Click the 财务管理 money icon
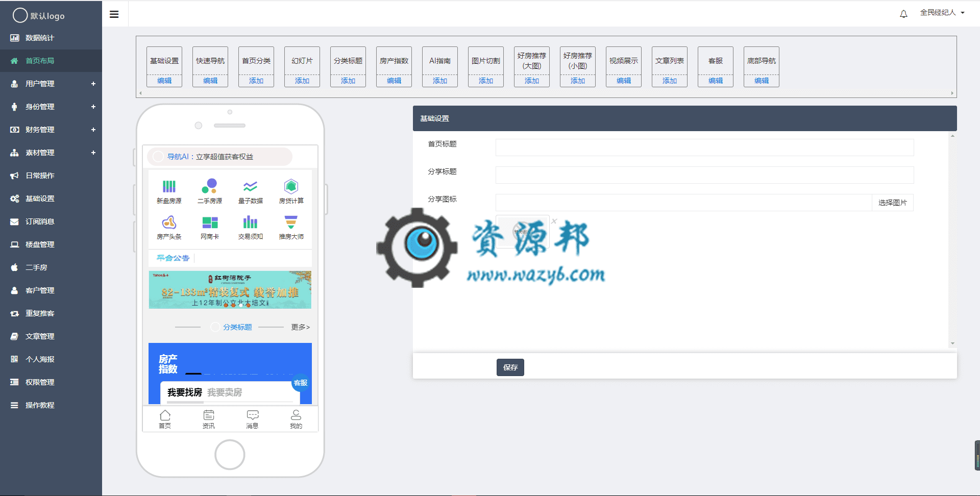This screenshot has height=496, width=980. pyautogui.click(x=15, y=130)
